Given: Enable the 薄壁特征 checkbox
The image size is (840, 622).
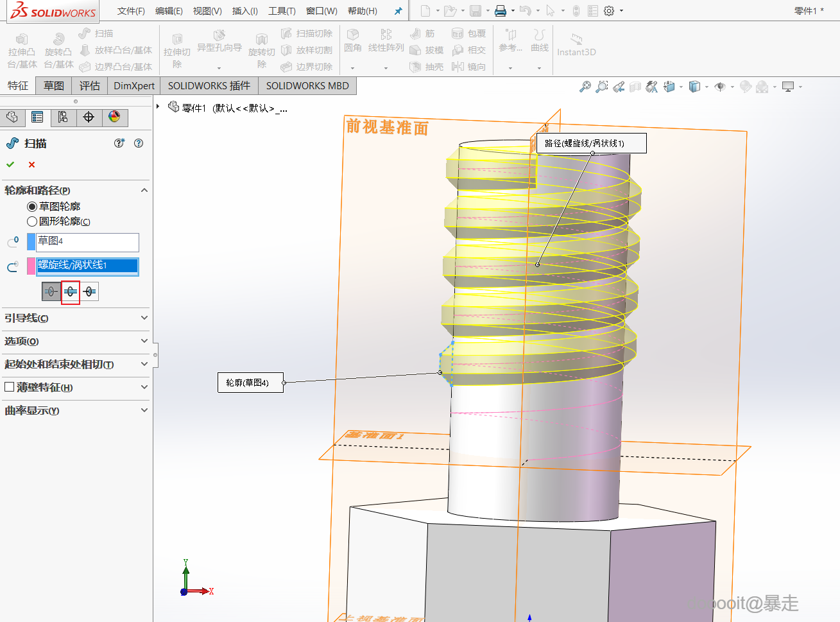Looking at the screenshot, I should point(10,387).
